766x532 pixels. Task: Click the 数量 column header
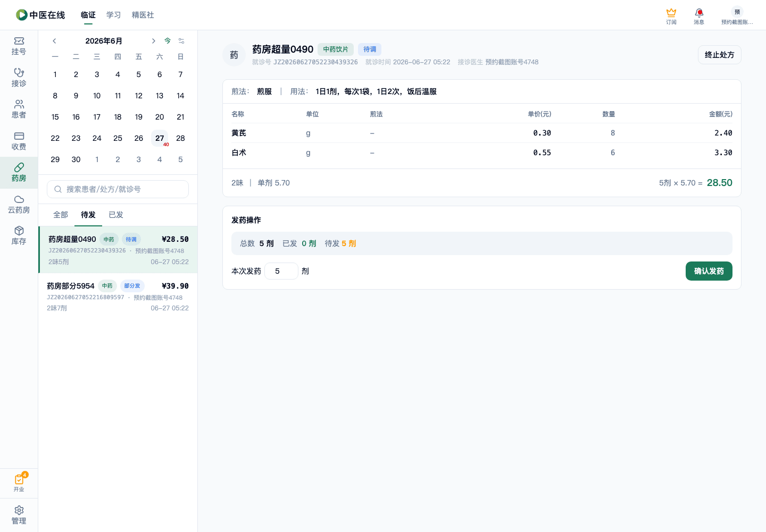click(609, 114)
